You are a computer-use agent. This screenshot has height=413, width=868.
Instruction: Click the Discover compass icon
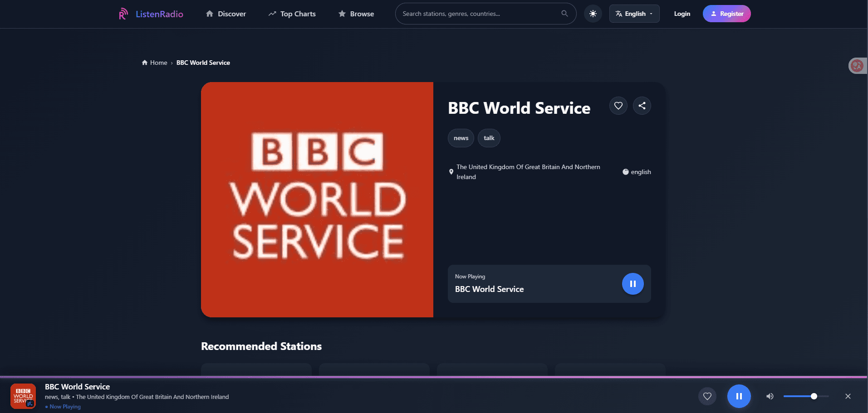(x=209, y=14)
